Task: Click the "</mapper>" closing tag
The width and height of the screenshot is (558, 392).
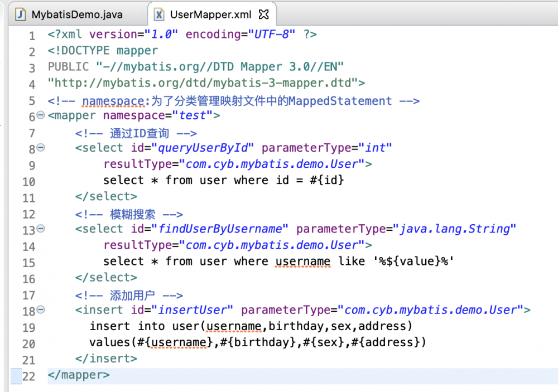Action: pos(79,375)
